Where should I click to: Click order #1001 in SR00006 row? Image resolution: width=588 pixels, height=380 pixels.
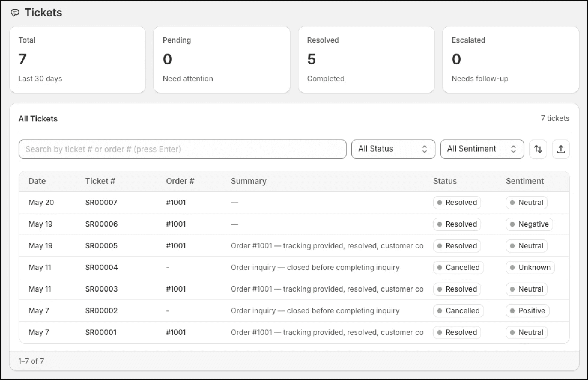pos(176,224)
